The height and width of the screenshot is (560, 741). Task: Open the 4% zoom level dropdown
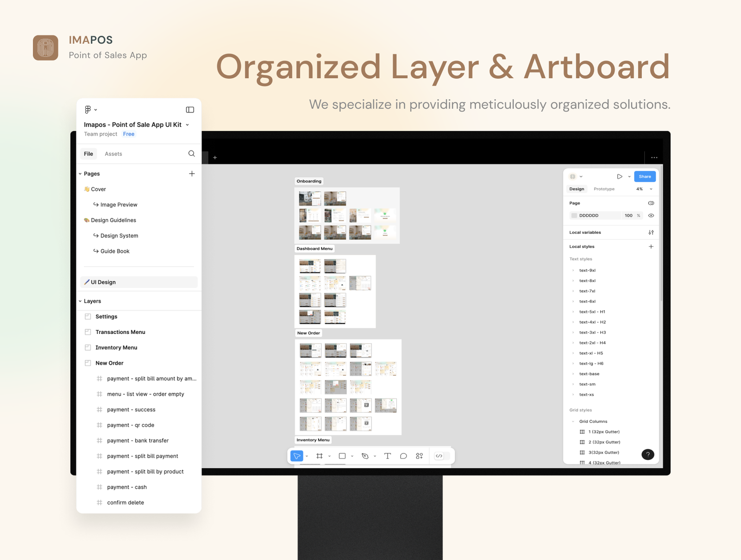(644, 189)
